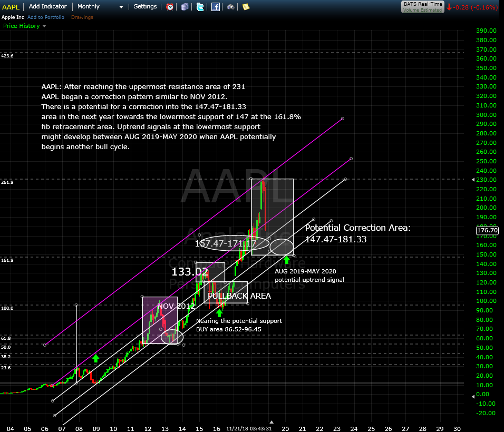The width and height of the screenshot is (504, 432).
Task: Click the small up triangle on the time axis
Action: tap(272, 422)
